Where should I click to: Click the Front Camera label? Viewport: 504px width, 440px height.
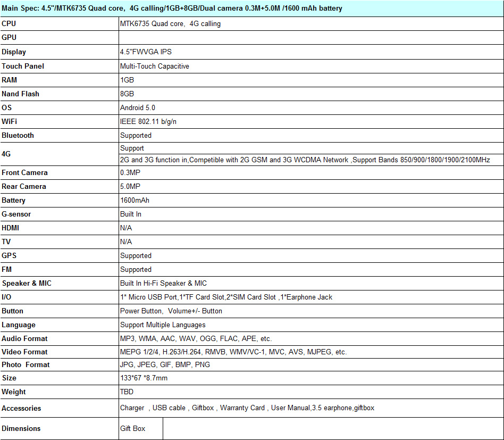(60, 173)
